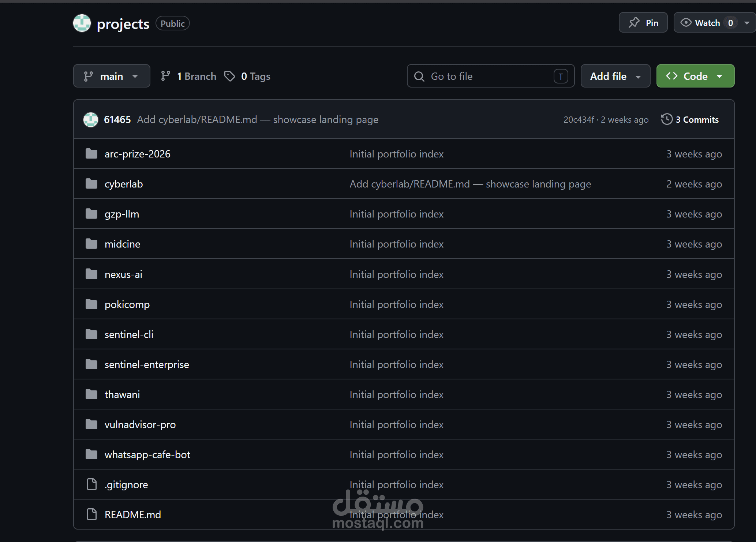Click the README.md file icon
This screenshot has width=756, height=542.
click(91, 514)
